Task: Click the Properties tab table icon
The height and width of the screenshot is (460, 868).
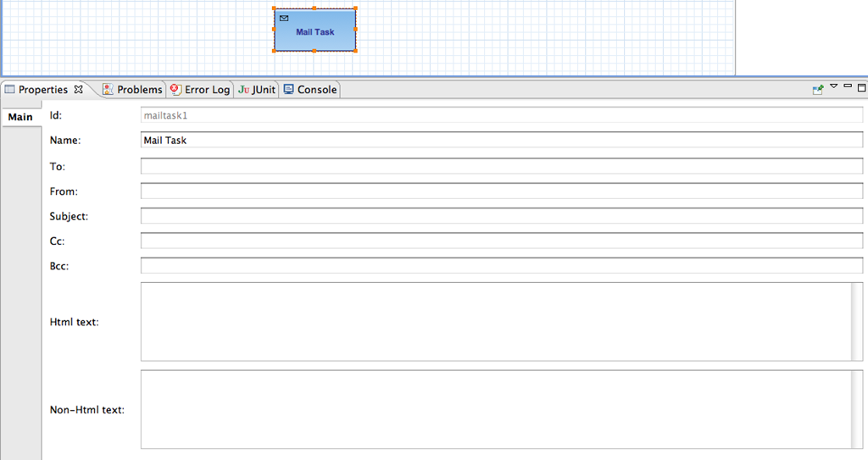Action: click(x=10, y=89)
